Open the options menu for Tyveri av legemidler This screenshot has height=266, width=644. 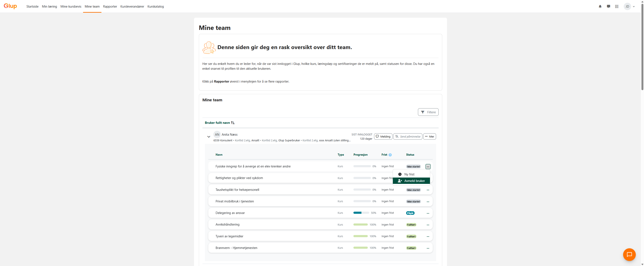pos(428,236)
